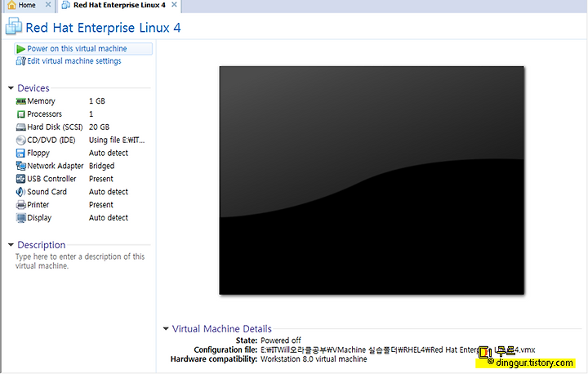Collapse the Description section
The height and width of the screenshot is (374, 588).
tap(11, 245)
